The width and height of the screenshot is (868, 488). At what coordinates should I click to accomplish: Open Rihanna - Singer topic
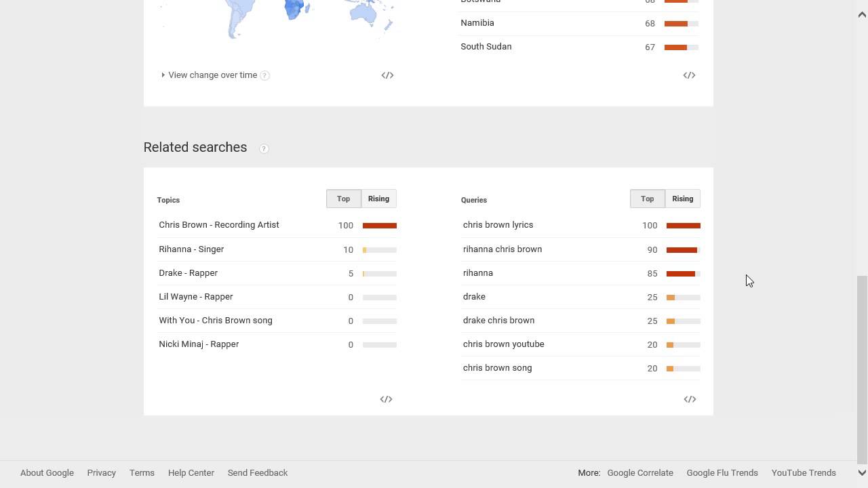(191, 249)
